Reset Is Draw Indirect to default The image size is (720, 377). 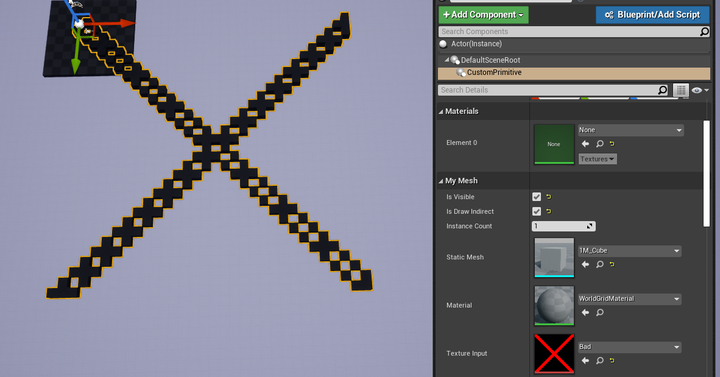click(x=549, y=211)
